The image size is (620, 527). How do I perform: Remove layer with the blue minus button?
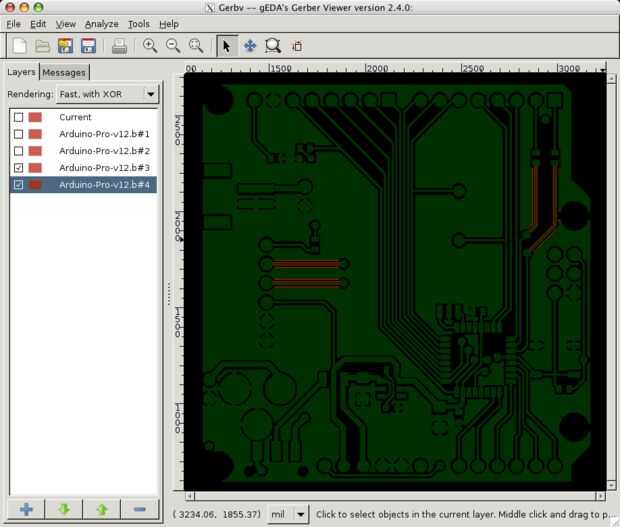(x=140, y=509)
